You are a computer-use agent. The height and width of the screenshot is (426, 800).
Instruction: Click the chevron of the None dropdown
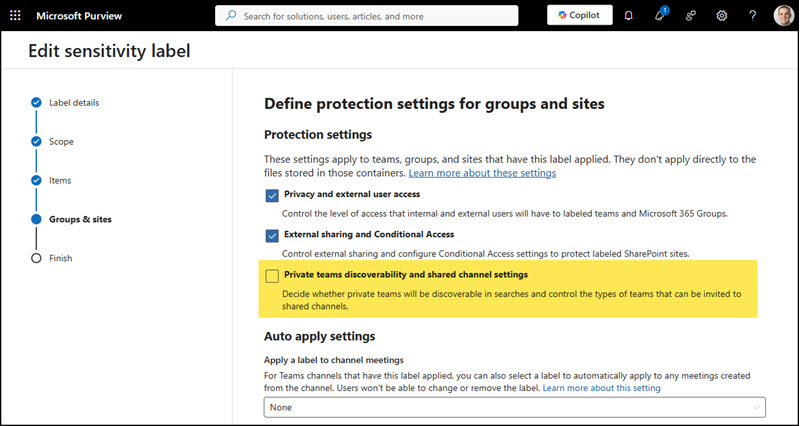pyautogui.click(x=756, y=407)
